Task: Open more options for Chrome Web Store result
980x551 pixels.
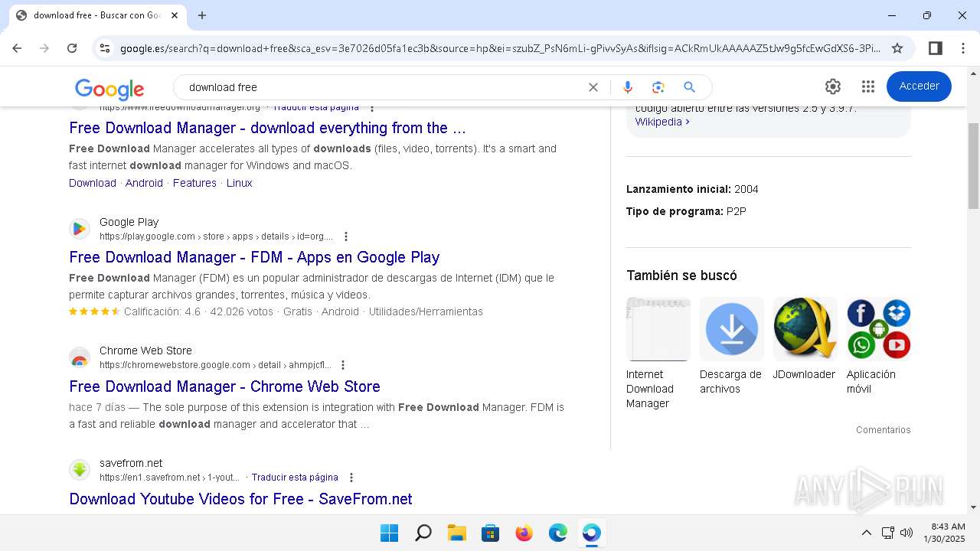Action: 343,365
